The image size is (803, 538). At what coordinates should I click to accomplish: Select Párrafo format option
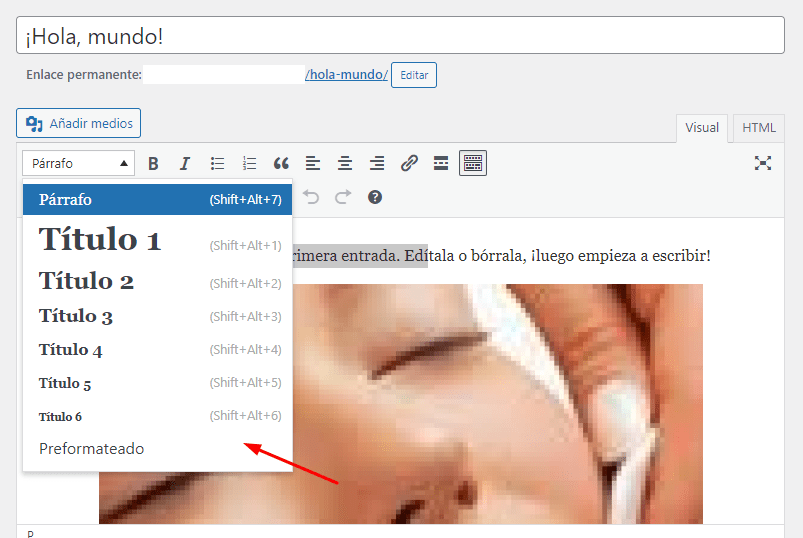point(157,200)
